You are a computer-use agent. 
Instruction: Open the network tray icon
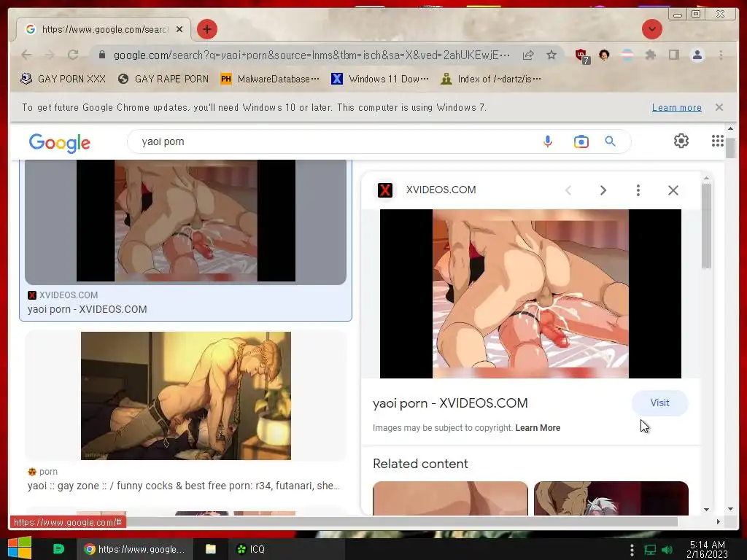650,550
